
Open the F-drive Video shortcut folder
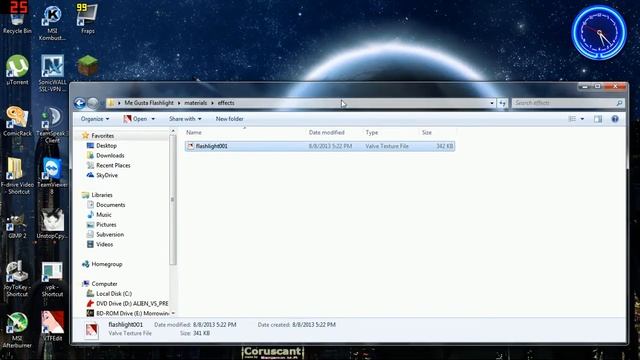pyautogui.click(x=17, y=176)
